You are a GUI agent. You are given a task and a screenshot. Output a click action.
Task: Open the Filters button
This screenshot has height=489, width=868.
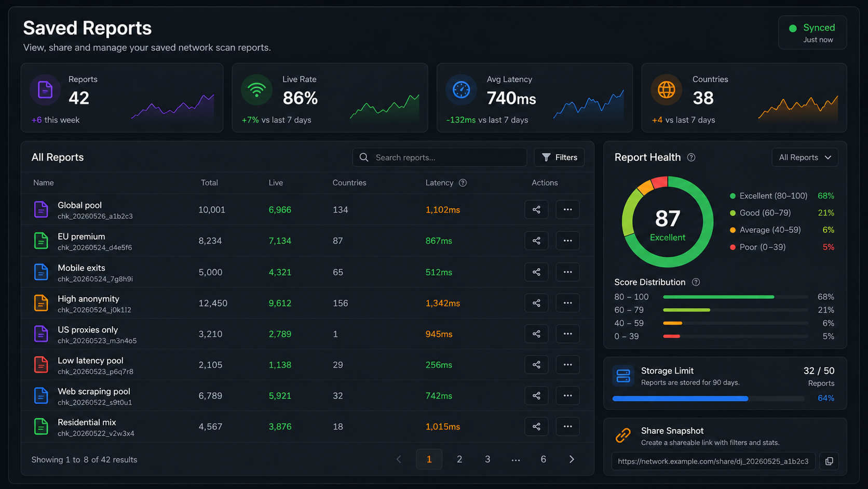point(559,157)
